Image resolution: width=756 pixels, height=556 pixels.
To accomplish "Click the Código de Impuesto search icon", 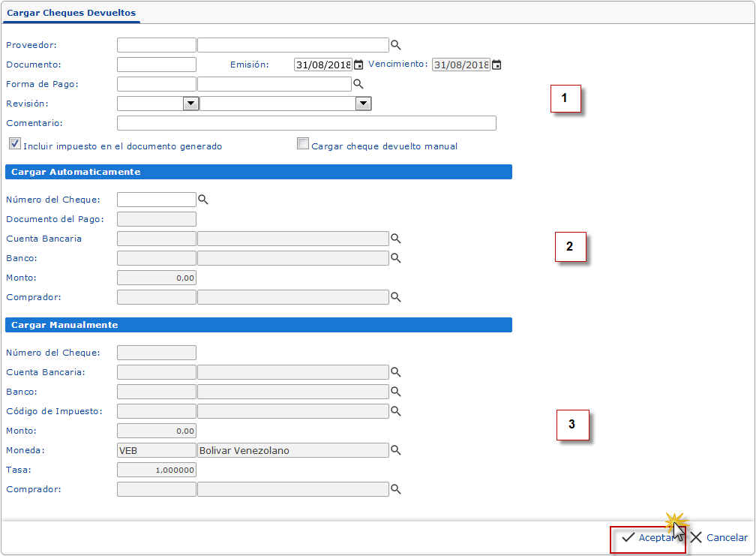I will (396, 411).
